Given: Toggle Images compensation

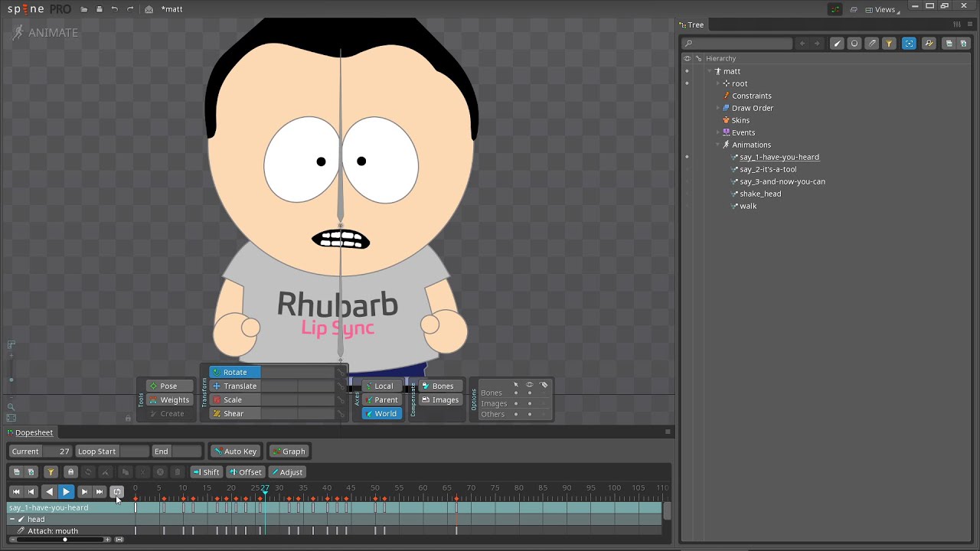Looking at the screenshot, I should (x=439, y=399).
